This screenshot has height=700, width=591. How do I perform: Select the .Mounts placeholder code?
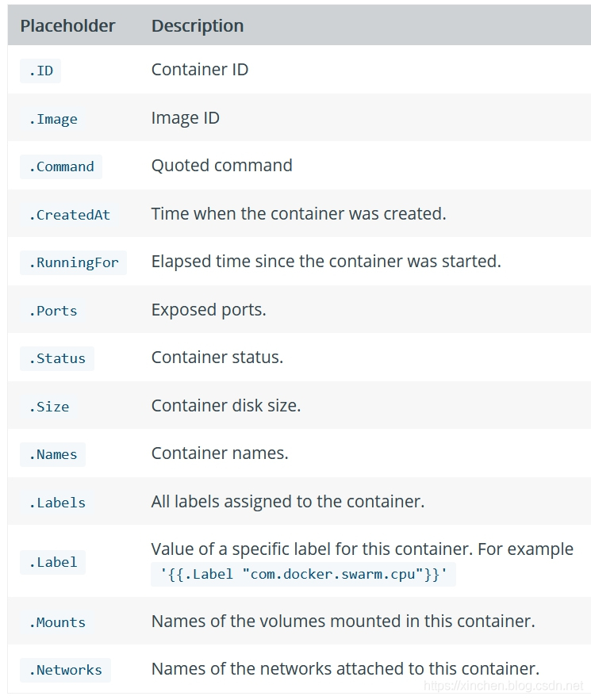(x=57, y=622)
